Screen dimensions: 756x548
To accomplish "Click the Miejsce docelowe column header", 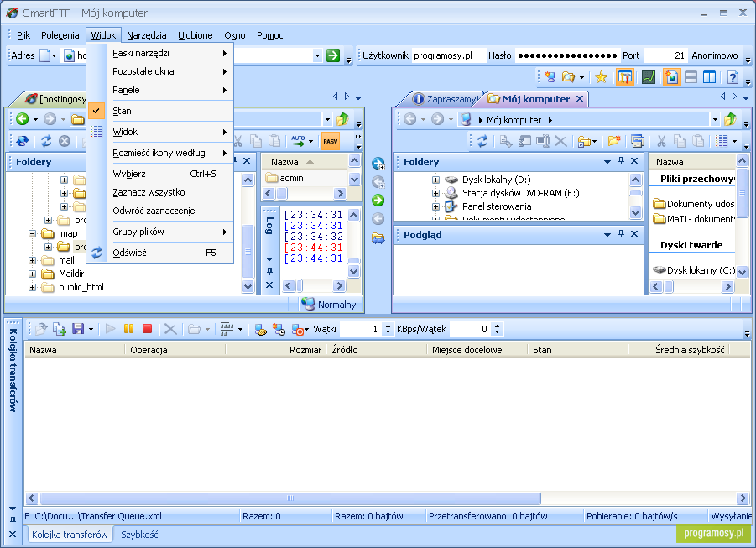I will (x=477, y=350).
